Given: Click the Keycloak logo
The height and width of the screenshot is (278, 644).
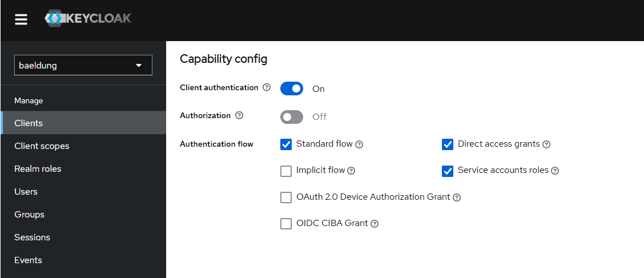Looking at the screenshot, I should click(88, 18).
